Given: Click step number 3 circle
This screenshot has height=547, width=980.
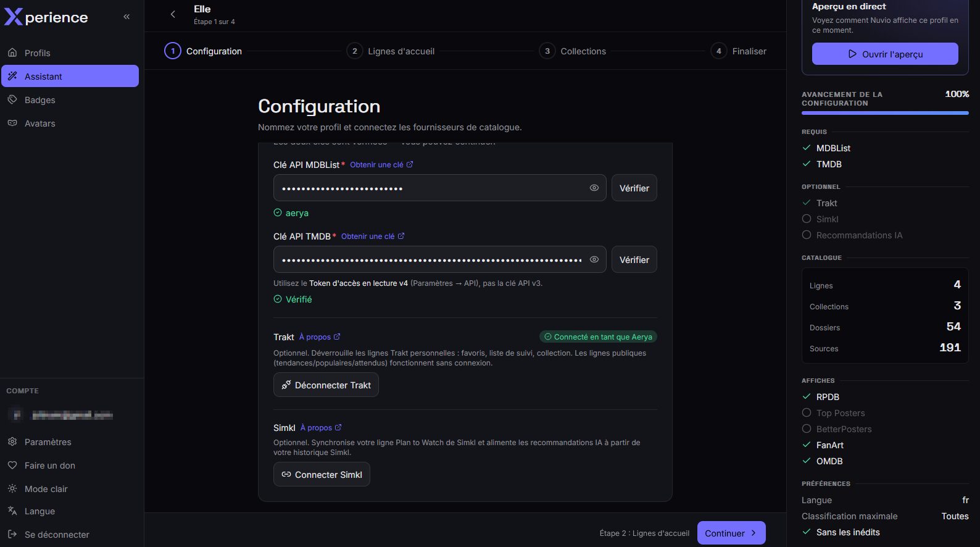Looking at the screenshot, I should (x=547, y=51).
